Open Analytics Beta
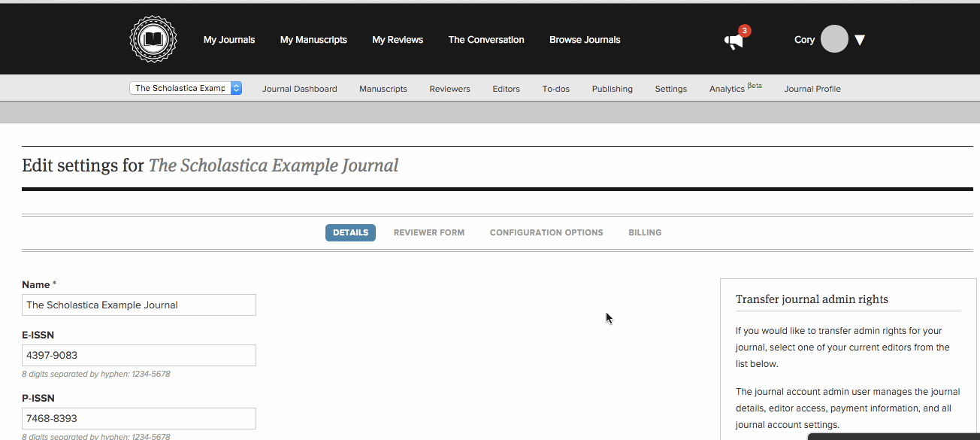The image size is (980, 440). coord(735,88)
